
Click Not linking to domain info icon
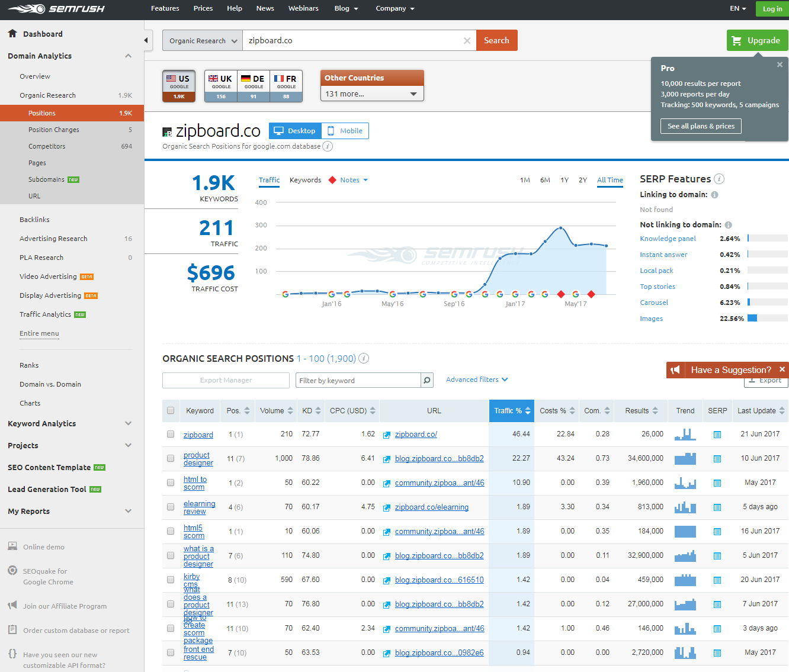click(x=728, y=225)
